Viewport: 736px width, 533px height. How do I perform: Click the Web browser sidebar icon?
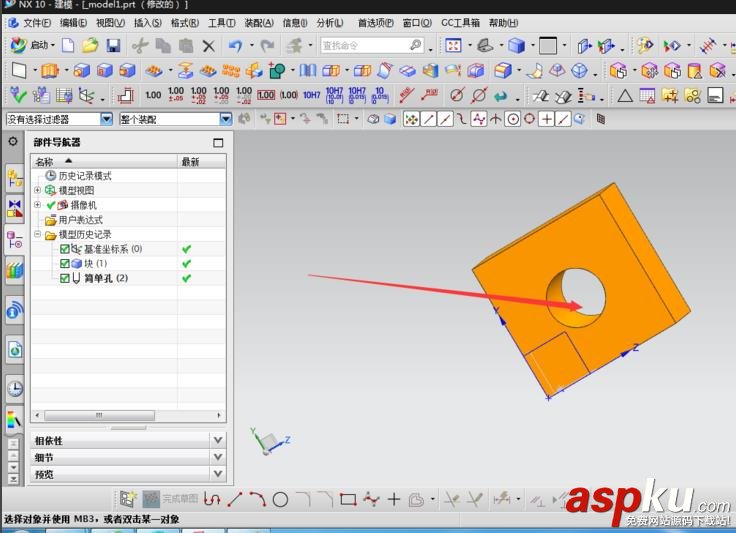pos(15,350)
